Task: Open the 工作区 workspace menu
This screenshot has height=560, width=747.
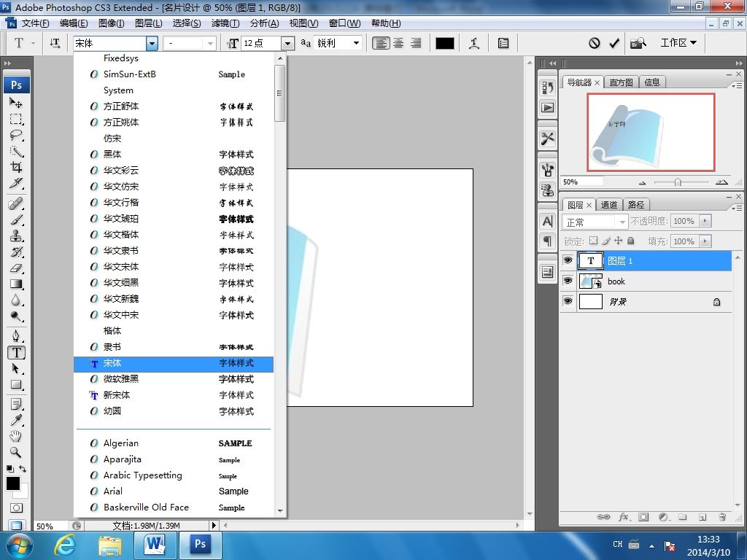Action: 678,43
